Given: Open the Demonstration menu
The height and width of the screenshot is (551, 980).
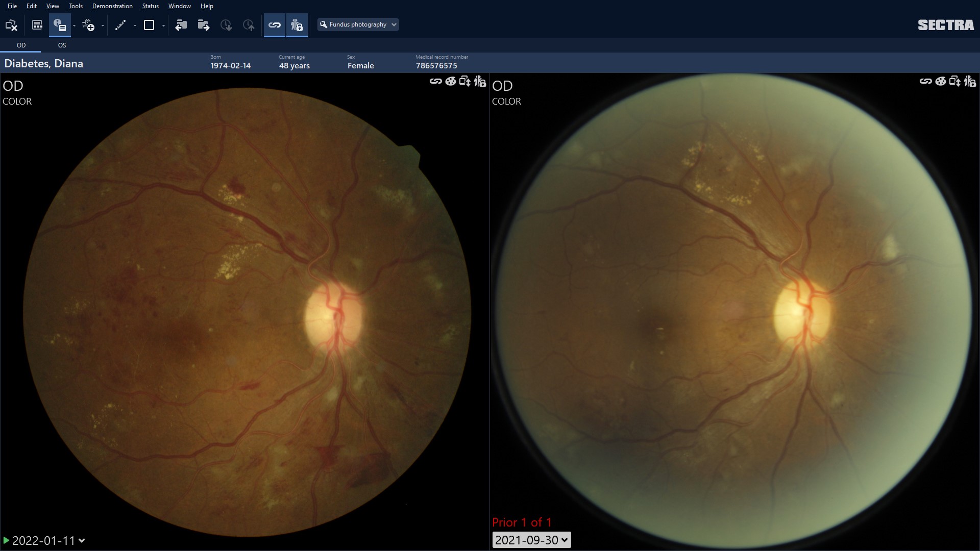Looking at the screenshot, I should coord(112,6).
